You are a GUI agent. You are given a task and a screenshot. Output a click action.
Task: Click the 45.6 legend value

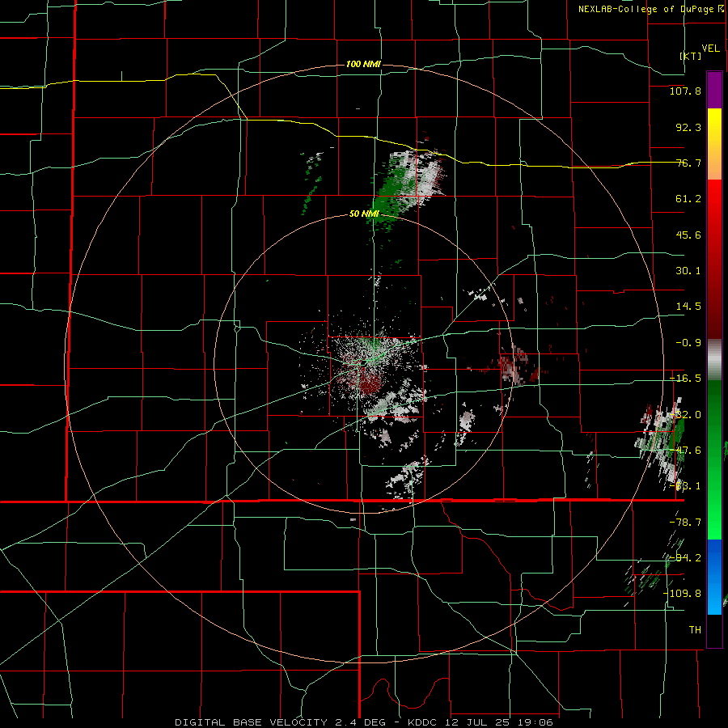pyautogui.click(x=688, y=235)
